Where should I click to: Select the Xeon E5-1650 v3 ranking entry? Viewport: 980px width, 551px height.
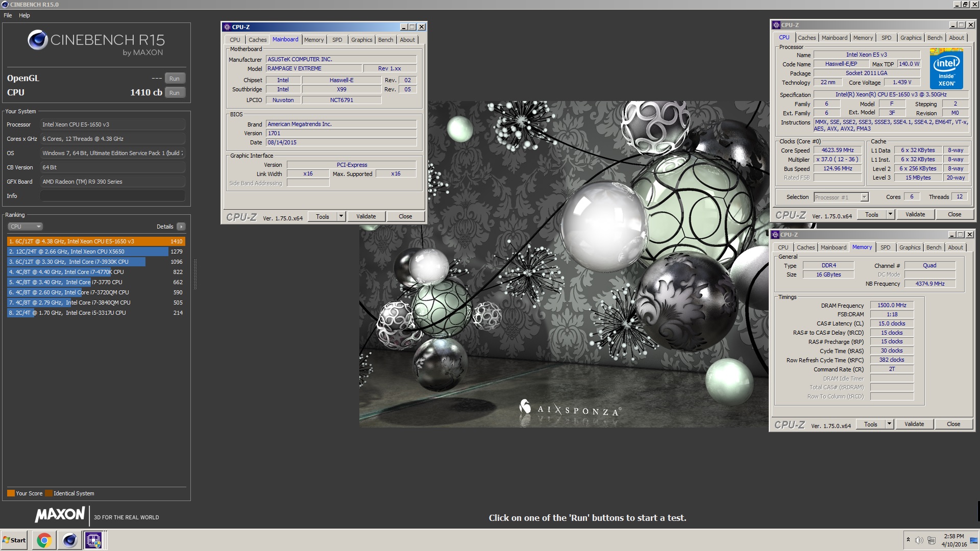(96, 241)
